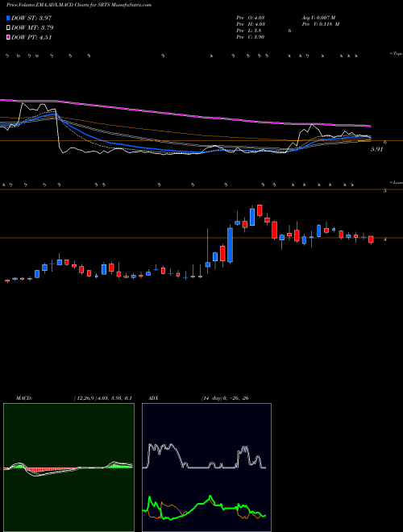The height and width of the screenshot is (532, 403).
Task: Click the axis label 4 on the candlestick chart
Action: [x=385, y=239]
